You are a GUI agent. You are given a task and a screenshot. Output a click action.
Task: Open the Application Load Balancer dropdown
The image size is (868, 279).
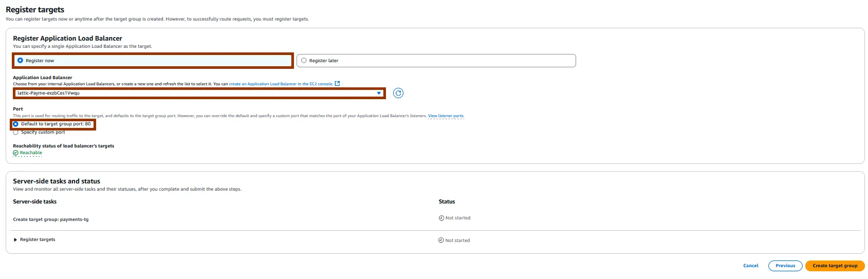coord(199,93)
